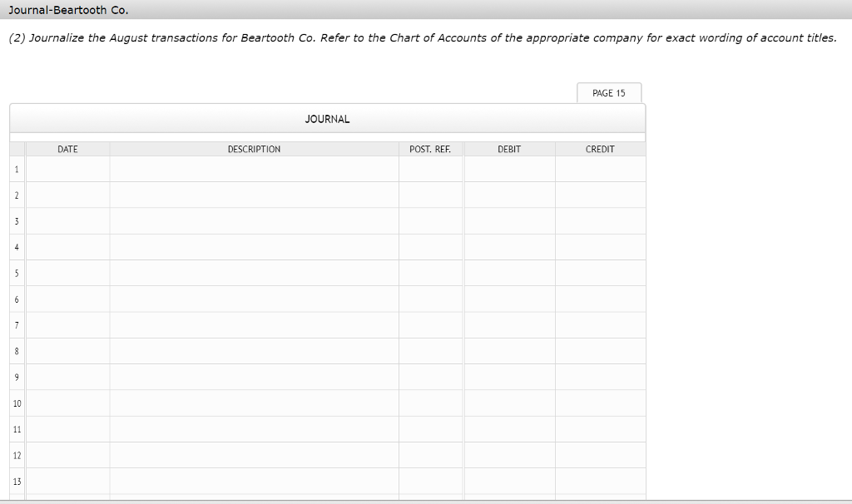The width and height of the screenshot is (852, 504).
Task: Click the POST. REF. cell in row 3
Action: click(x=430, y=220)
